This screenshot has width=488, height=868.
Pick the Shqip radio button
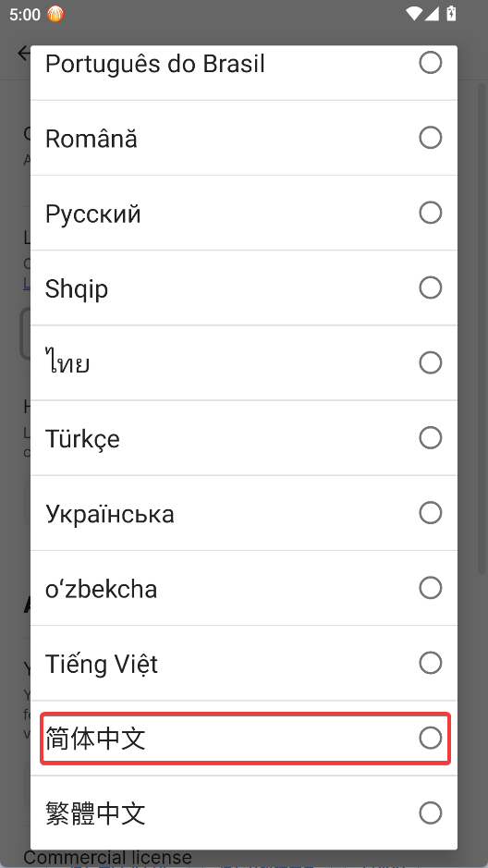430,287
